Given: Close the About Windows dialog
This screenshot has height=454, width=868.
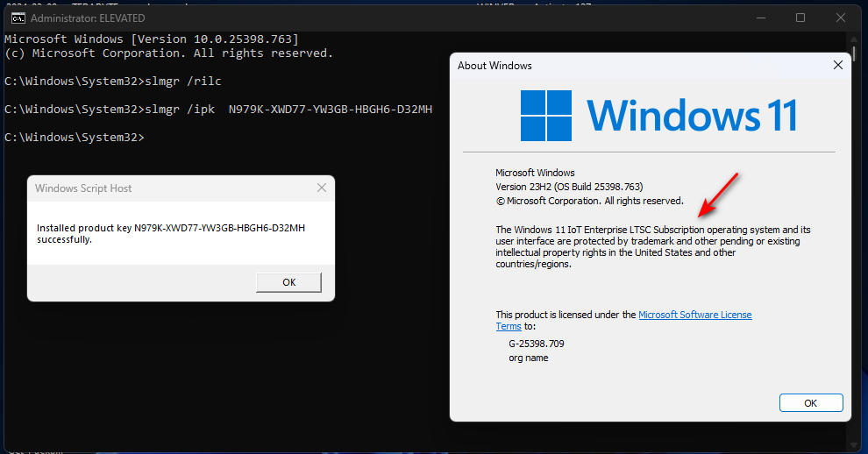Looking at the screenshot, I should click(838, 66).
